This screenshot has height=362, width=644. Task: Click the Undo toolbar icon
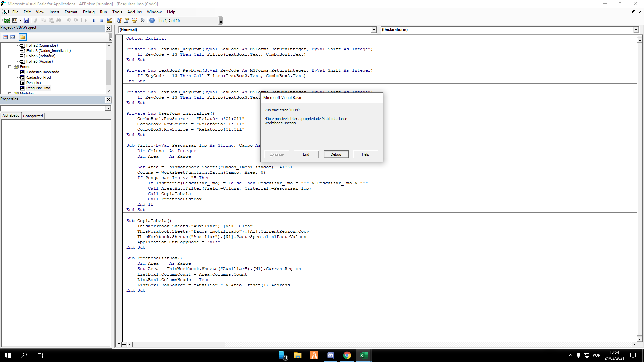[x=68, y=20]
